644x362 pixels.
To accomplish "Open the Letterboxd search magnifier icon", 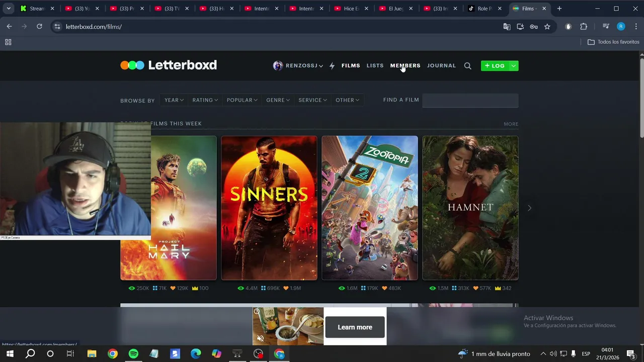I will click(467, 66).
